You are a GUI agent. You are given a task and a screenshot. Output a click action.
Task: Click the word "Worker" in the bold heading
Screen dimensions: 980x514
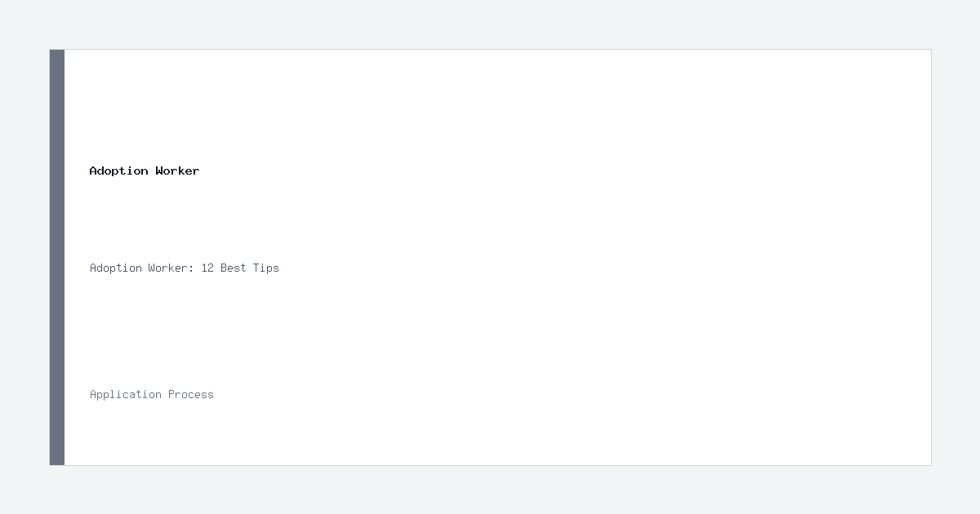[177, 171]
